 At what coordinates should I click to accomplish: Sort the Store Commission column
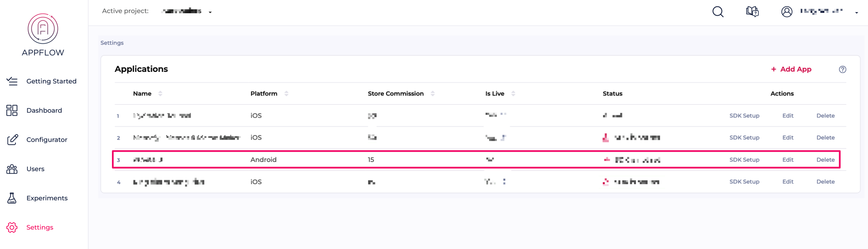tap(433, 94)
